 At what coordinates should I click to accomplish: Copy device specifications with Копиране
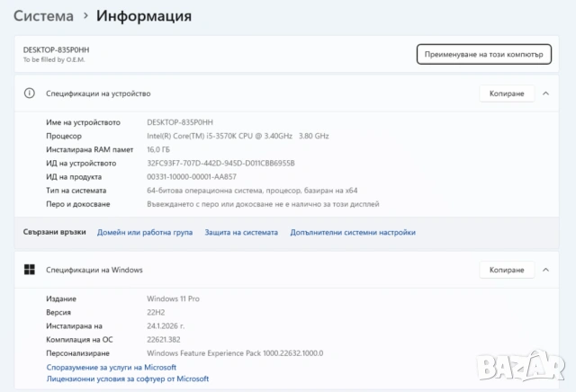[x=507, y=94]
